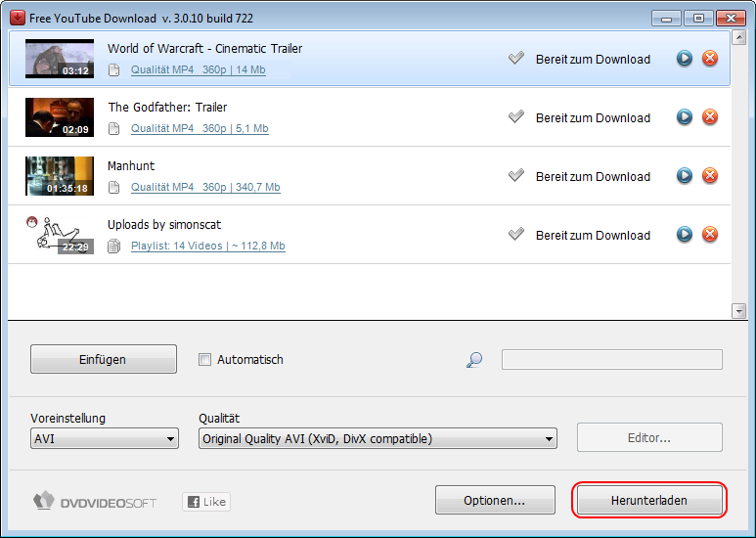The width and height of the screenshot is (756, 538).
Task: Start download of World of Warcraft trailer
Action: (685, 59)
